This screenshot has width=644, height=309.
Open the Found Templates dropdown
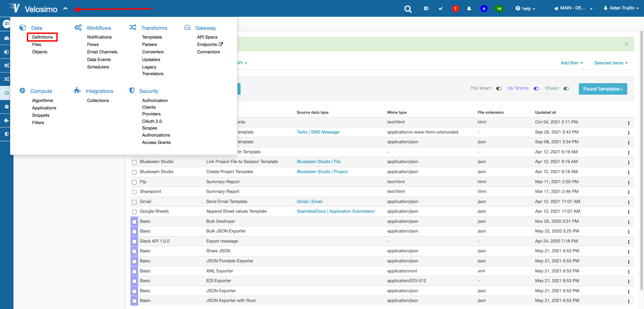tap(603, 89)
